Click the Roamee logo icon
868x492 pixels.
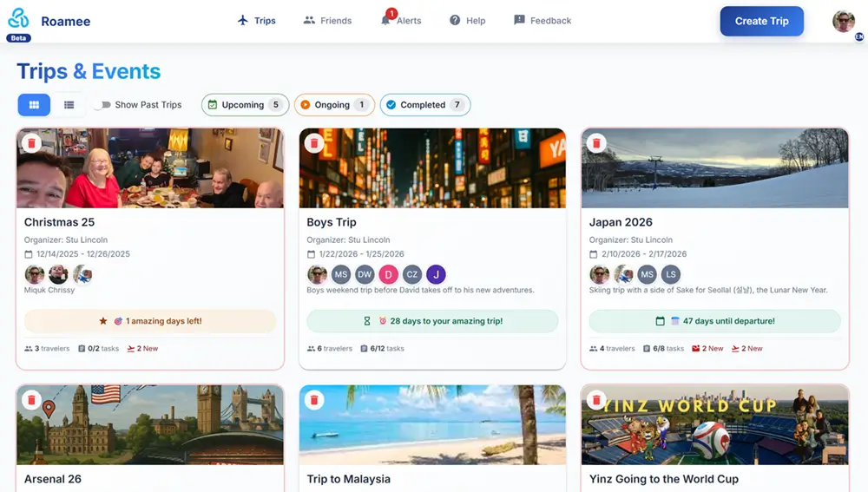pyautogui.click(x=18, y=19)
